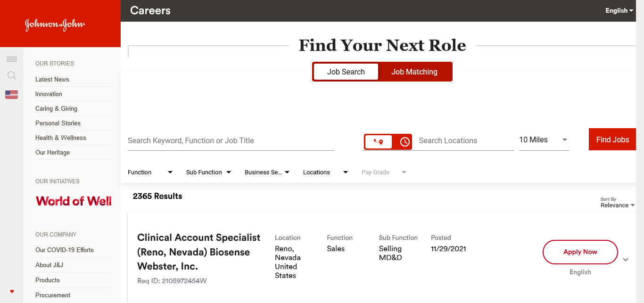The width and height of the screenshot is (644, 303).
Task: Open the 10 Miles radius dropdown
Action: [x=544, y=140]
